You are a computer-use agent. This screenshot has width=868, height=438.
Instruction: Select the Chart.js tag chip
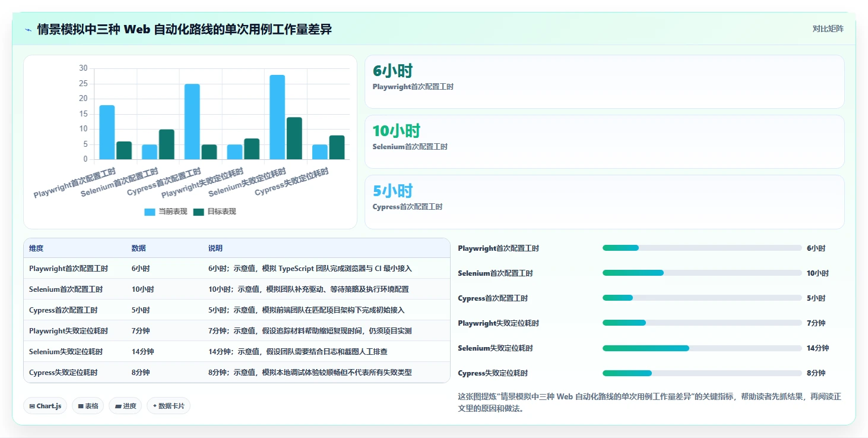(x=46, y=406)
